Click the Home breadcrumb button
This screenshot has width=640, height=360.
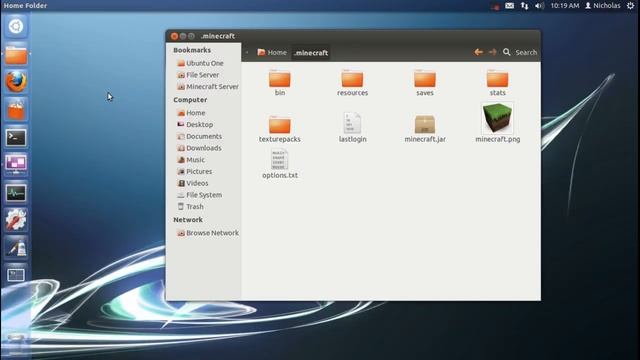272,53
